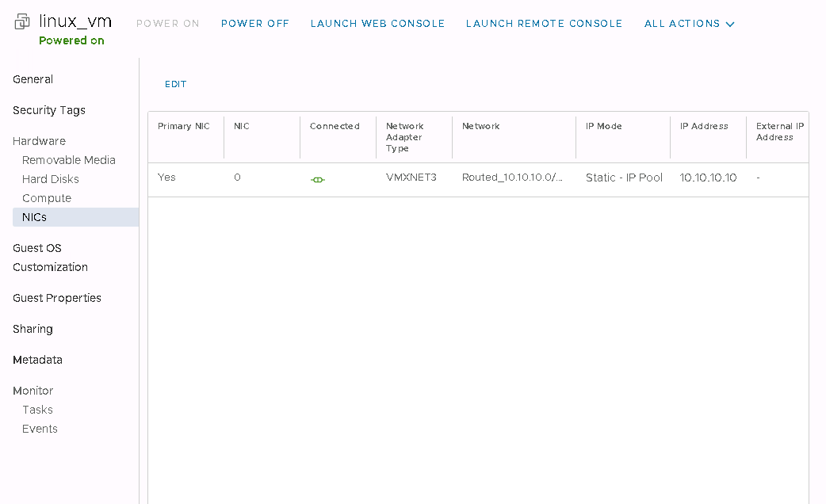The image size is (826, 504).
Task: Select Removable Media under Hardware
Action: (x=69, y=160)
